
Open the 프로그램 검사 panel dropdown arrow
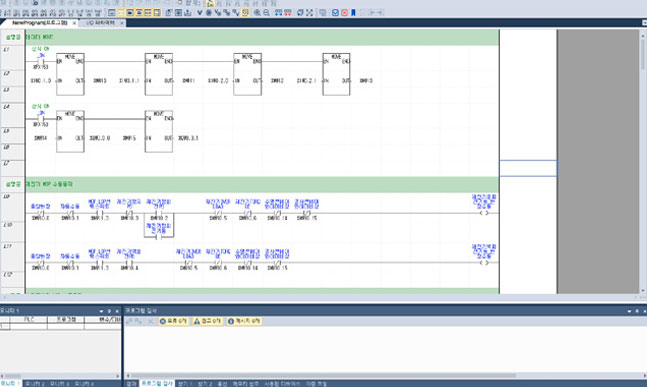pyautogui.click(x=629, y=311)
